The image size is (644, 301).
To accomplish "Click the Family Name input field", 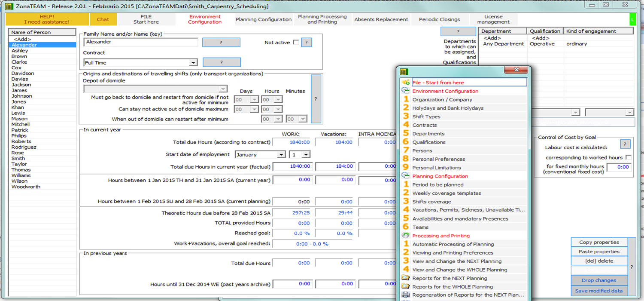I will (141, 42).
